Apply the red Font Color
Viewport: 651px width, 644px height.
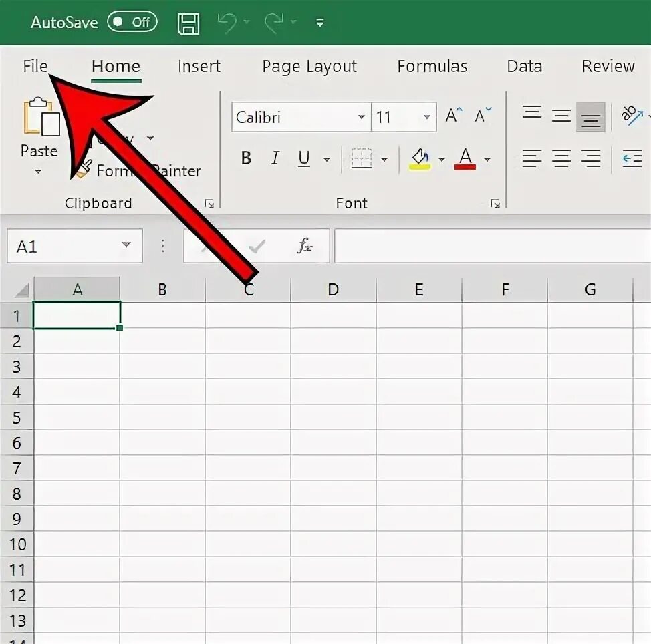click(x=465, y=159)
